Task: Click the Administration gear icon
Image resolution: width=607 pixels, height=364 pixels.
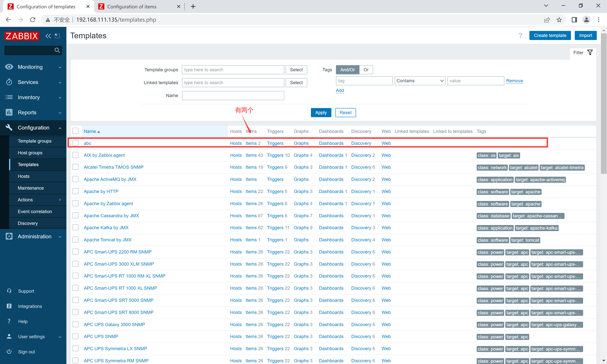Action: pyautogui.click(x=9, y=236)
